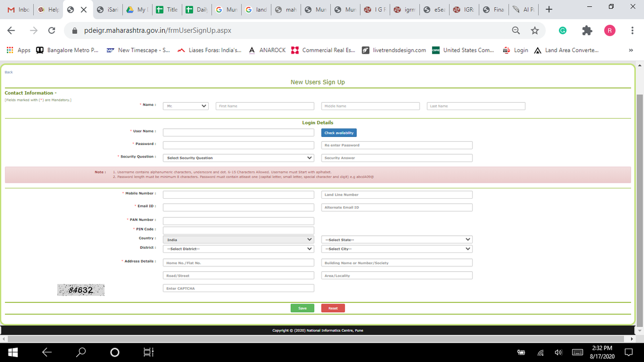Click the Check availability button

point(339,133)
